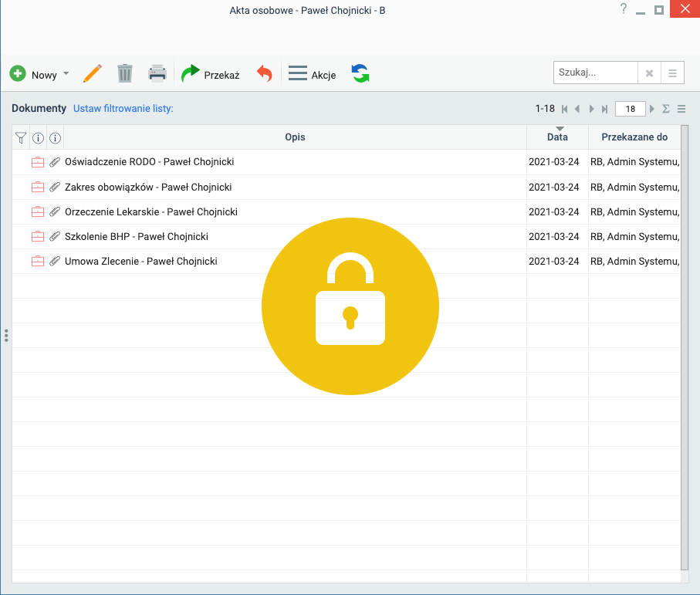The image size is (700, 595).
Task: Select Zakres obowiązków - Paweł Chojnicki row
Action: [347, 187]
